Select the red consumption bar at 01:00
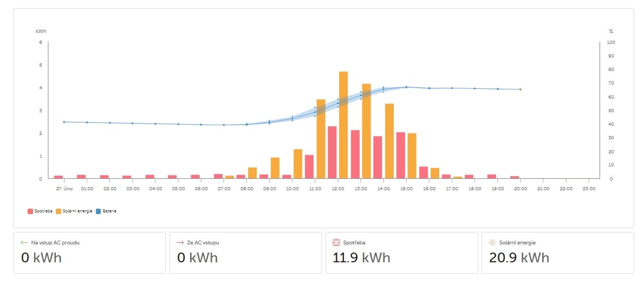The width and height of the screenshot is (644, 284). 81,176
